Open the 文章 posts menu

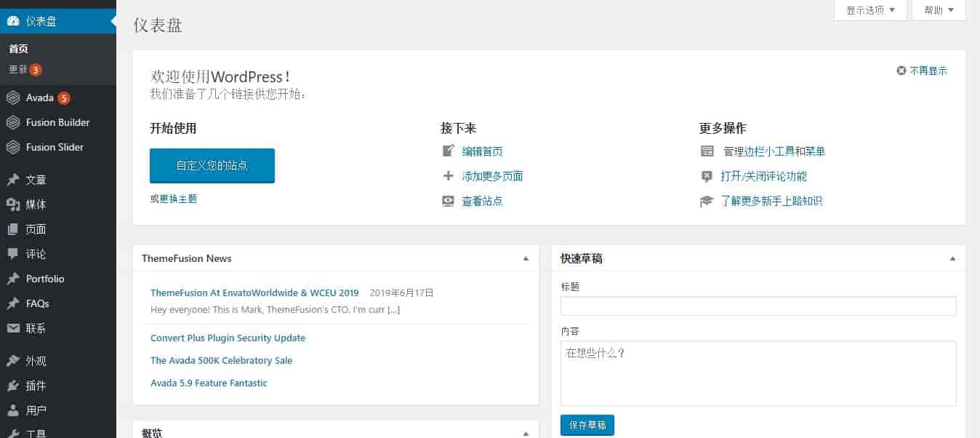pyautogui.click(x=36, y=180)
